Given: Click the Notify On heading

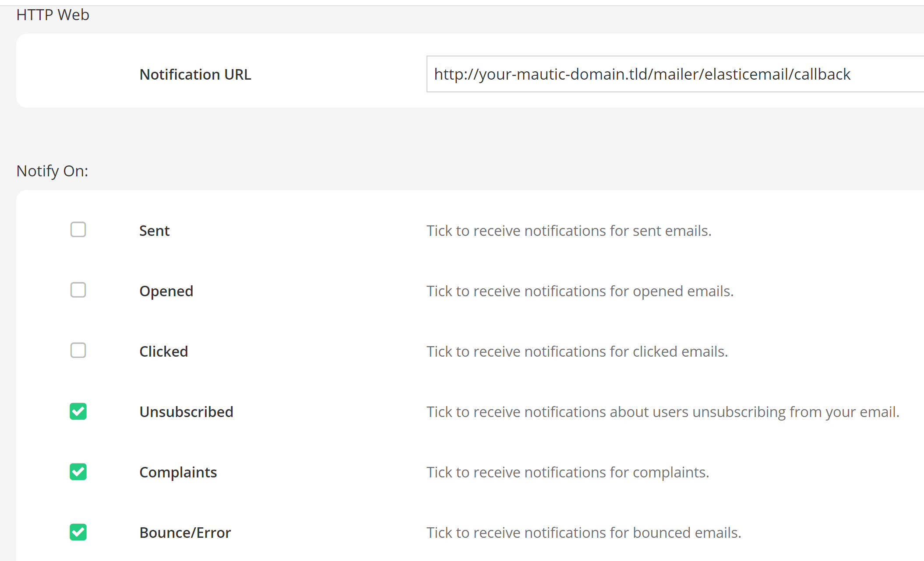Looking at the screenshot, I should click(x=52, y=171).
